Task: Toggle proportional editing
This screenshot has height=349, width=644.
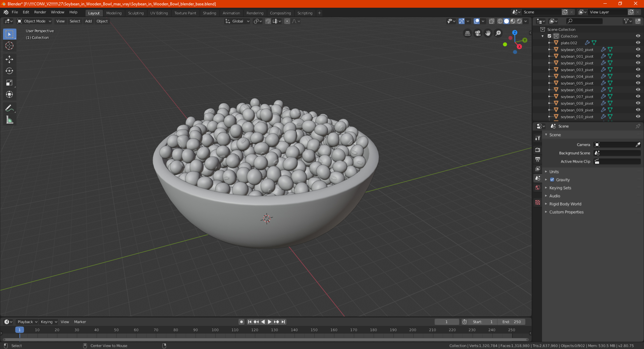Action: click(x=287, y=21)
